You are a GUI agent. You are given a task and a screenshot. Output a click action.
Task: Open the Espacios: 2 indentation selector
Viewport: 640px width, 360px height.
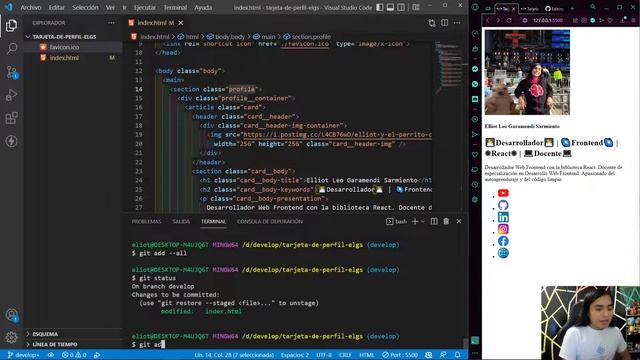(295, 355)
